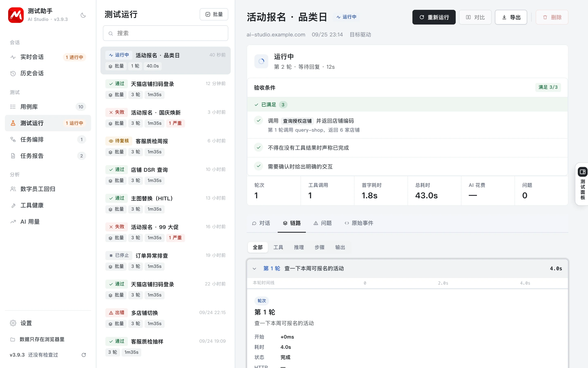Screen dimensions: 588x368
Task: Click the AI 用量 trend icon
Action: 13,222
